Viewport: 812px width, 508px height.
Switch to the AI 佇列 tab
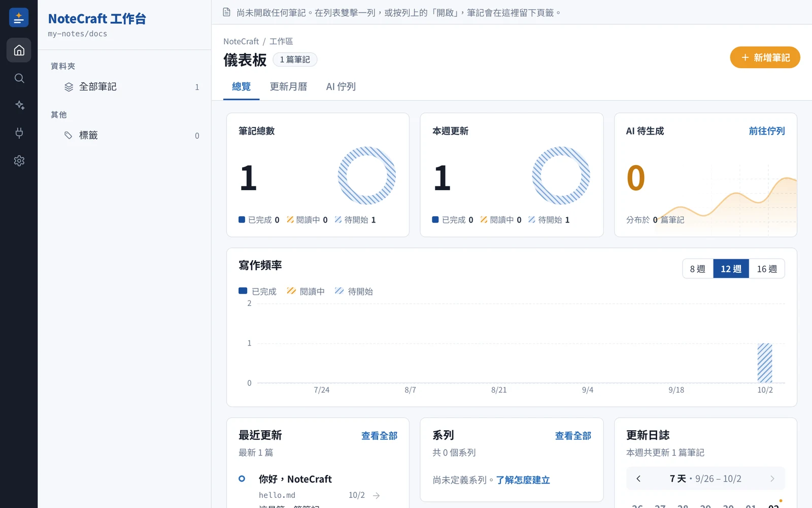tap(341, 87)
